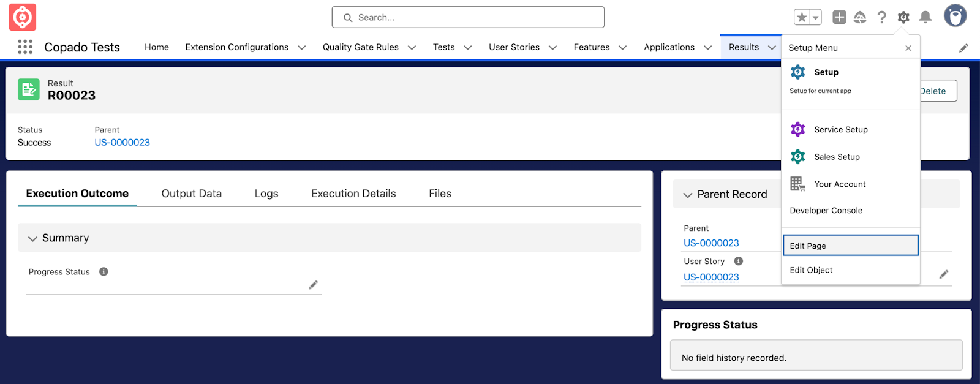The height and width of the screenshot is (384, 980).
Task: Click the User Story info icon
Action: click(739, 262)
